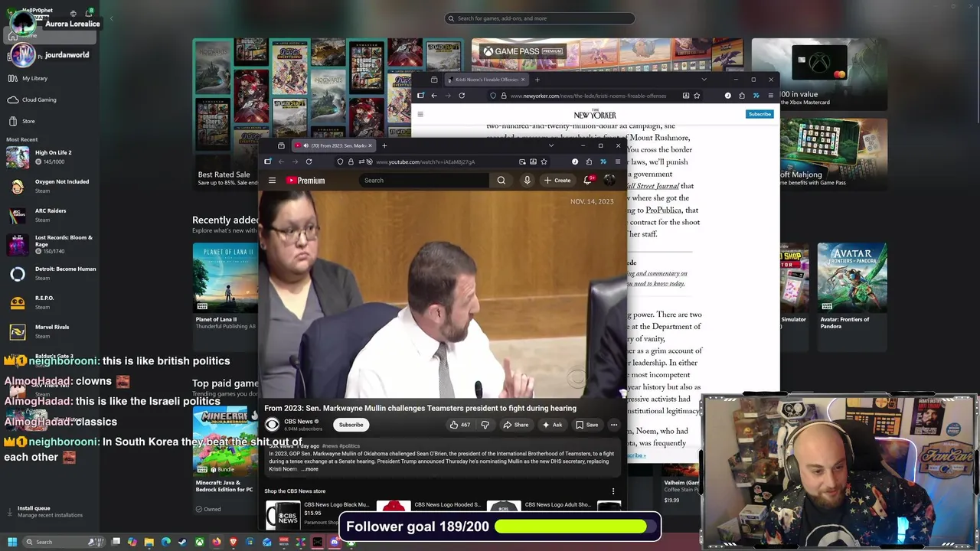Open the Windows Start menu
980x551 pixels.
12,542
